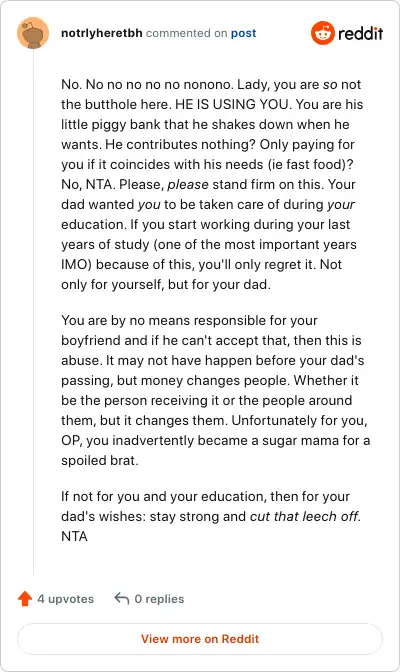Click the "HE IS USING YOU" phrase

232,104
